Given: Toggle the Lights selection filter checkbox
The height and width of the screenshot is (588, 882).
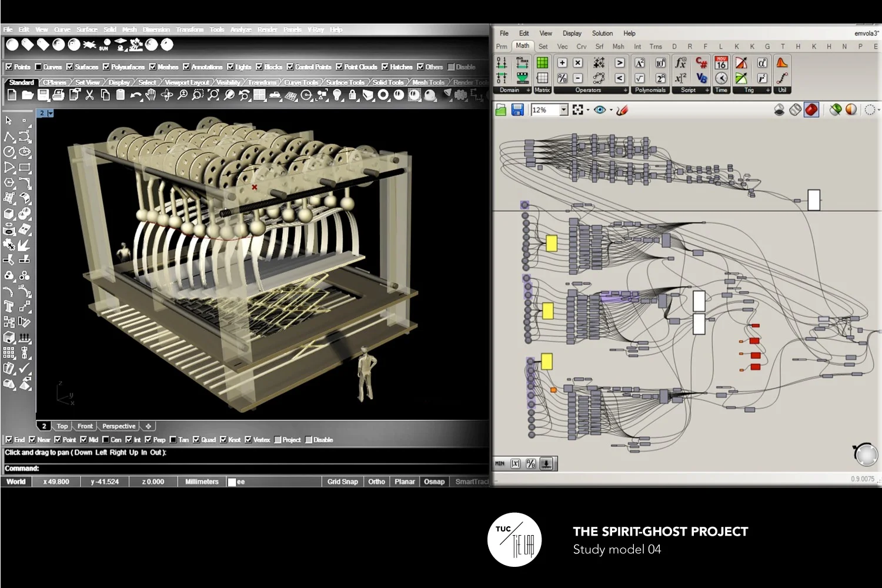Looking at the screenshot, I should (x=230, y=67).
